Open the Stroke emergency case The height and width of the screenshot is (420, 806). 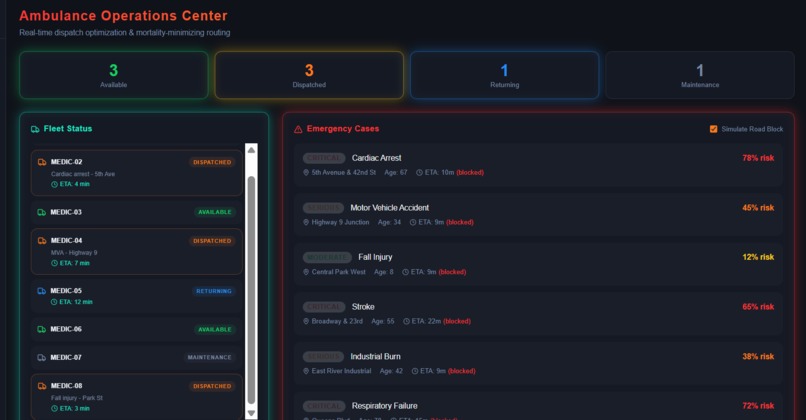pos(538,314)
